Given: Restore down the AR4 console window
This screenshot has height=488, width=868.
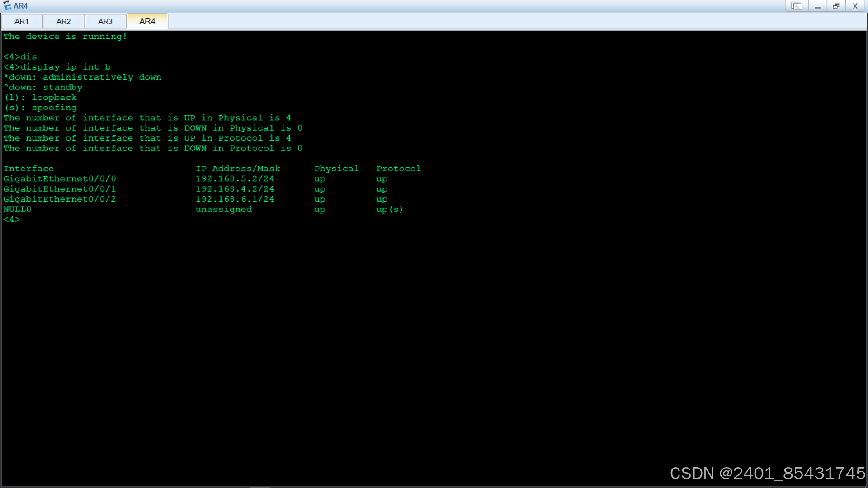Looking at the screenshot, I should tap(836, 6).
